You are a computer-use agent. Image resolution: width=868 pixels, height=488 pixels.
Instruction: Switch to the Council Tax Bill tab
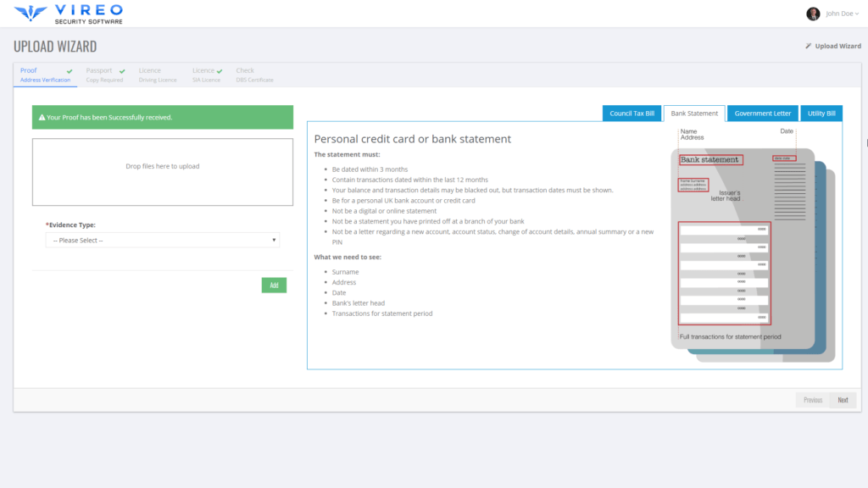tap(632, 113)
